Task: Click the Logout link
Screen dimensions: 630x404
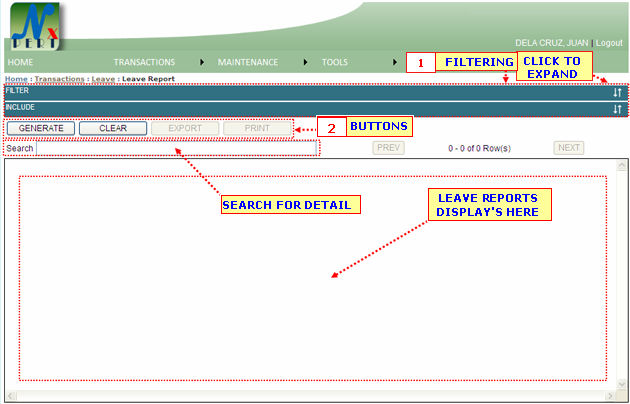Action: pos(609,43)
